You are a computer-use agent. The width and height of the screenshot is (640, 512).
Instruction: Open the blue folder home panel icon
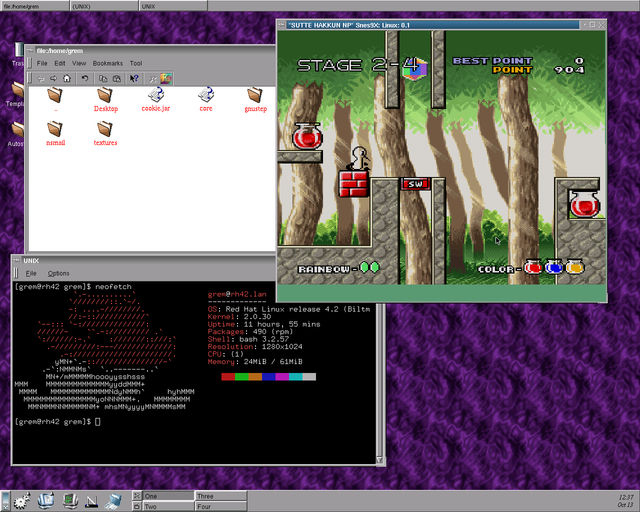pos(113,501)
